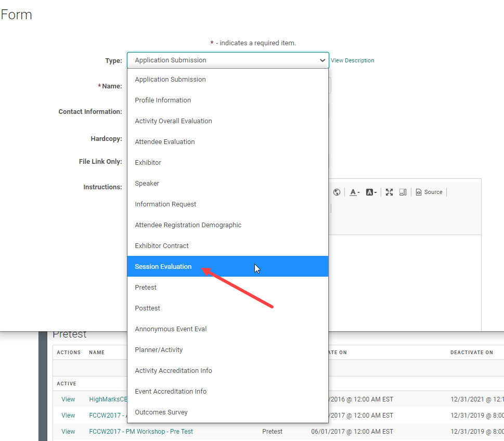Pick Profile Information from the list
Image resolution: width=504 pixels, height=441 pixels.
pos(163,100)
